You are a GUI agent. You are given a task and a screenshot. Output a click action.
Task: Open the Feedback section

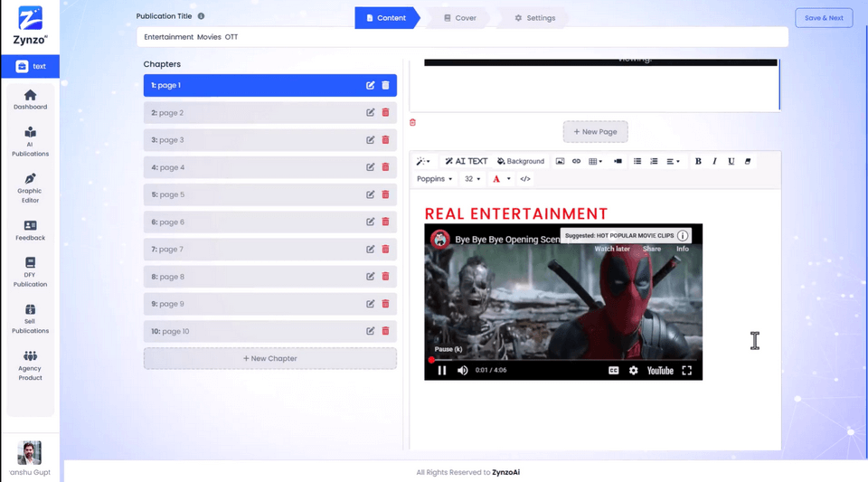click(30, 231)
